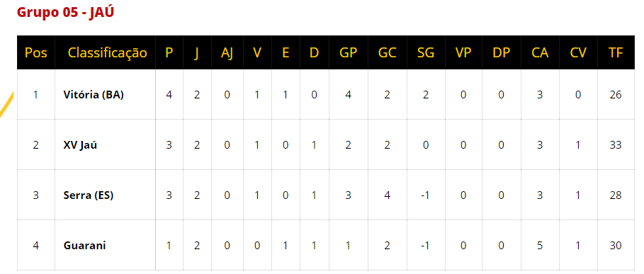644x274 pixels.
Task: Select the SG column header
Action: click(426, 52)
